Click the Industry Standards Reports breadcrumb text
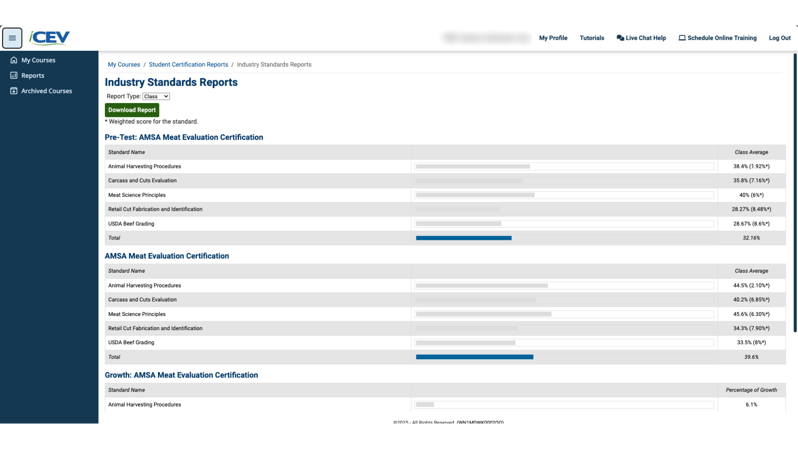This screenshot has width=798, height=449. tap(274, 65)
